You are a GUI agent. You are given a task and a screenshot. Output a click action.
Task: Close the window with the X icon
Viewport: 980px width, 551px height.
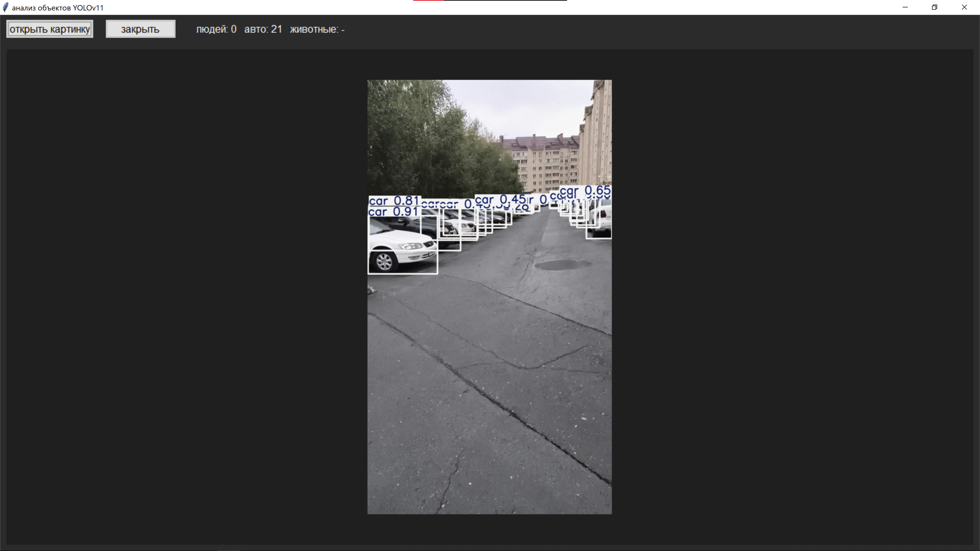[x=964, y=7]
